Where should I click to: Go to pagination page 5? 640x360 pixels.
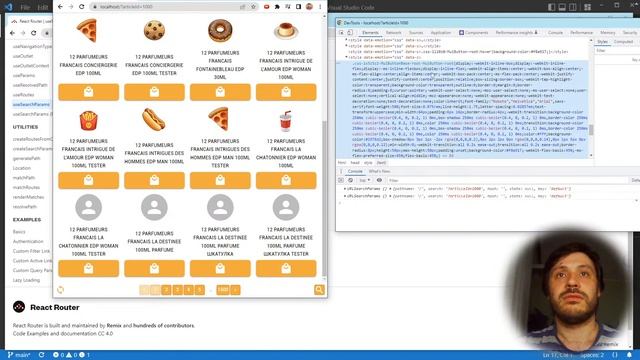pos(200,290)
